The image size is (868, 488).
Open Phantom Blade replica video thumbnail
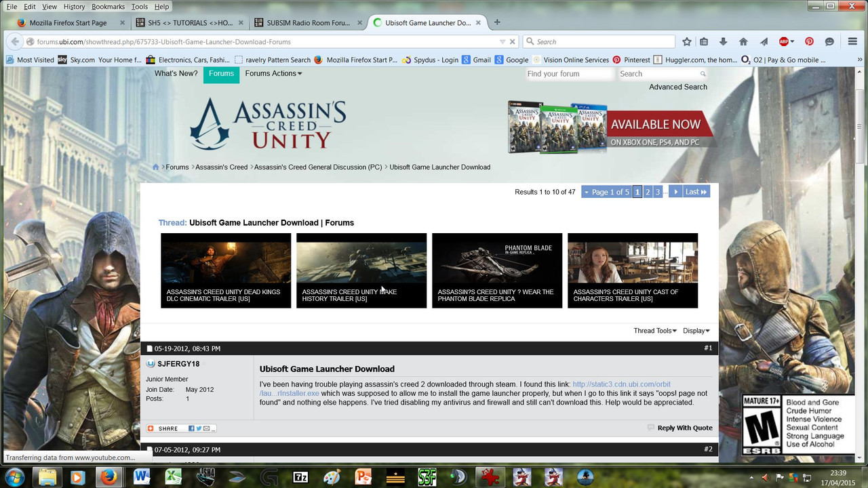click(497, 270)
